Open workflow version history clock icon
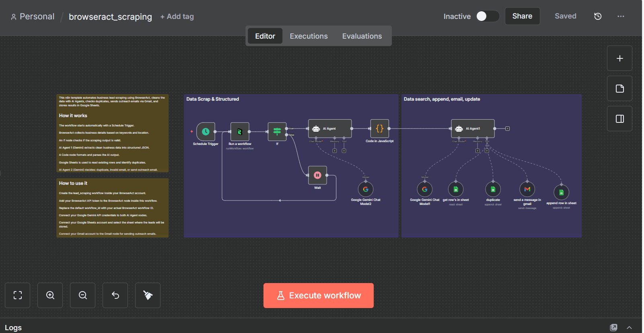The image size is (644, 333). (598, 16)
